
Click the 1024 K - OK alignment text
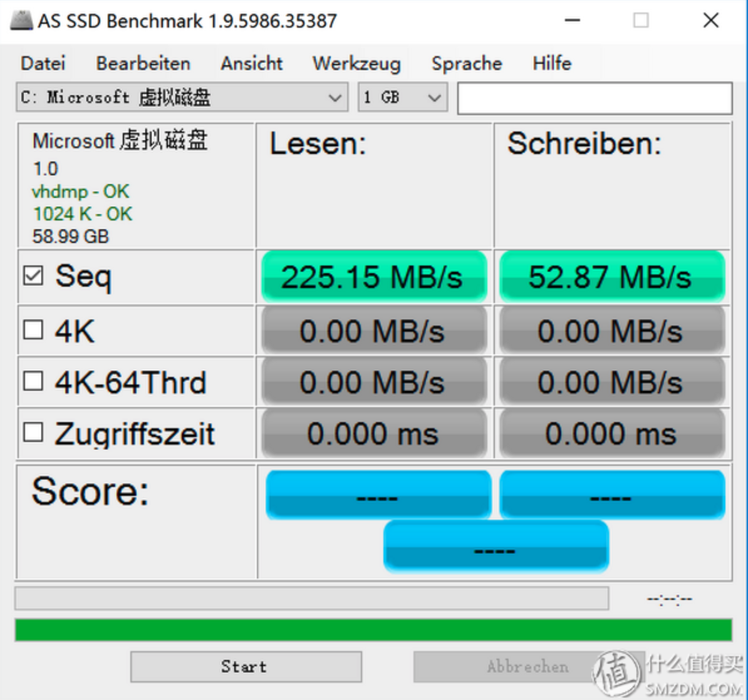pos(83,214)
